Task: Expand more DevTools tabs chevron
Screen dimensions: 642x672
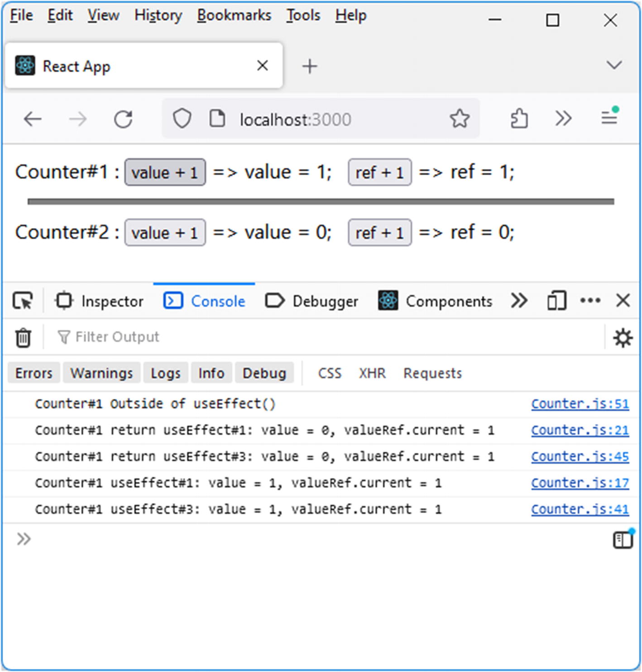Action: click(x=519, y=301)
